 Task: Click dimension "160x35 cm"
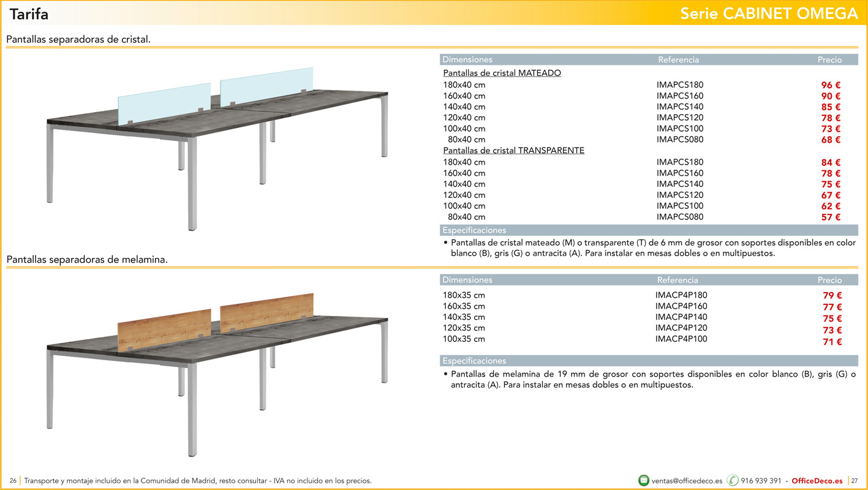pyautogui.click(x=464, y=306)
